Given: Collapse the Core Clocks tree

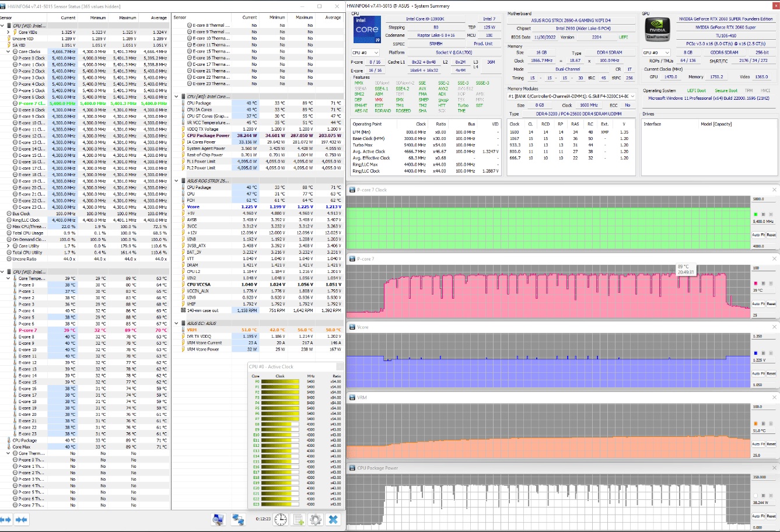Looking at the screenshot, I should coord(9,51).
